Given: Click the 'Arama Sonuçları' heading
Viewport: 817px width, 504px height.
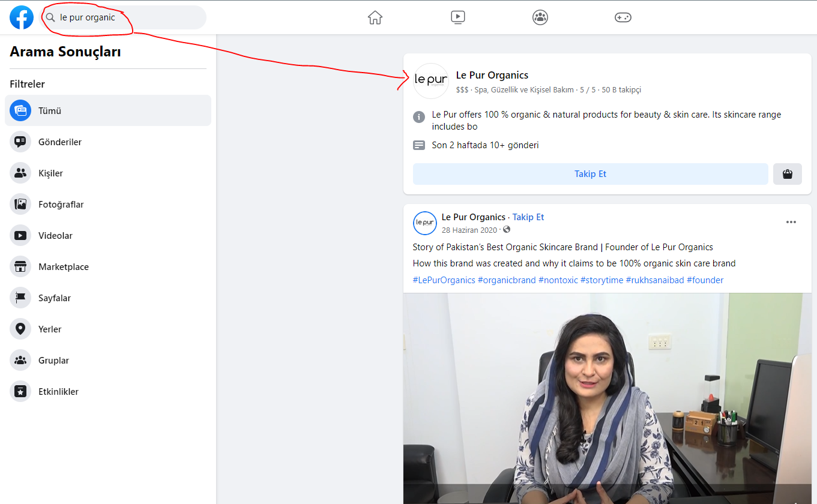Looking at the screenshot, I should [x=65, y=52].
